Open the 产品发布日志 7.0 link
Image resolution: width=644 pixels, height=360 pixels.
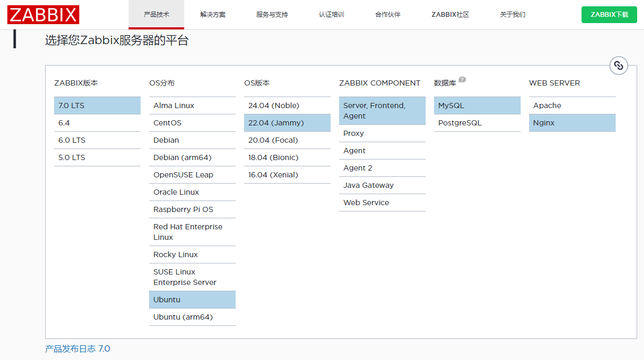(x=77, y=348)
